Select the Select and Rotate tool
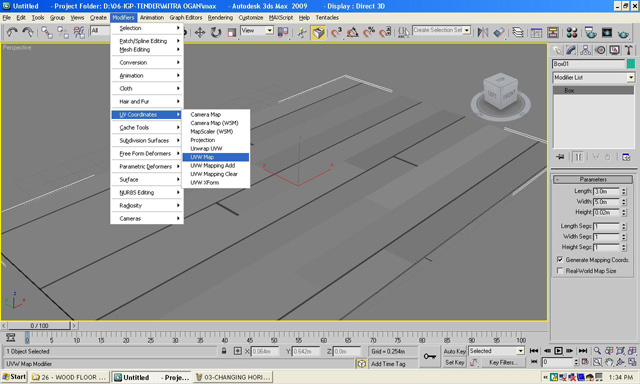This screenshot has width=640, height=384. (216, 32)
